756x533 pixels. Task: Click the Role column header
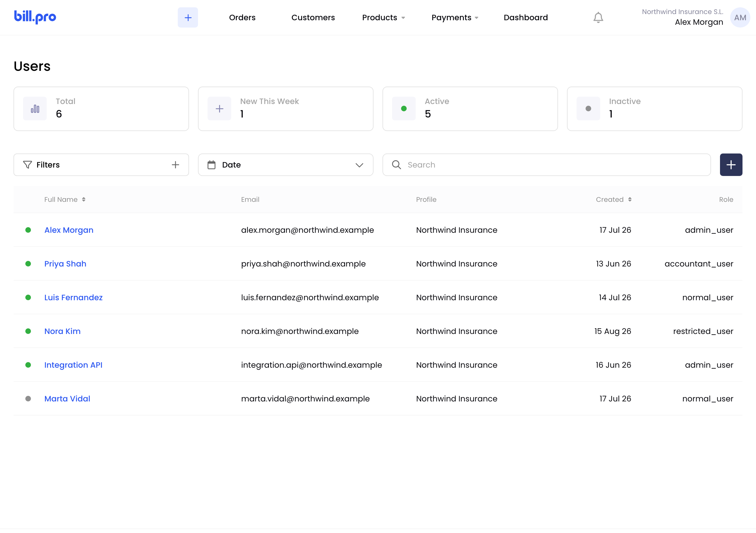coord(726,199)
